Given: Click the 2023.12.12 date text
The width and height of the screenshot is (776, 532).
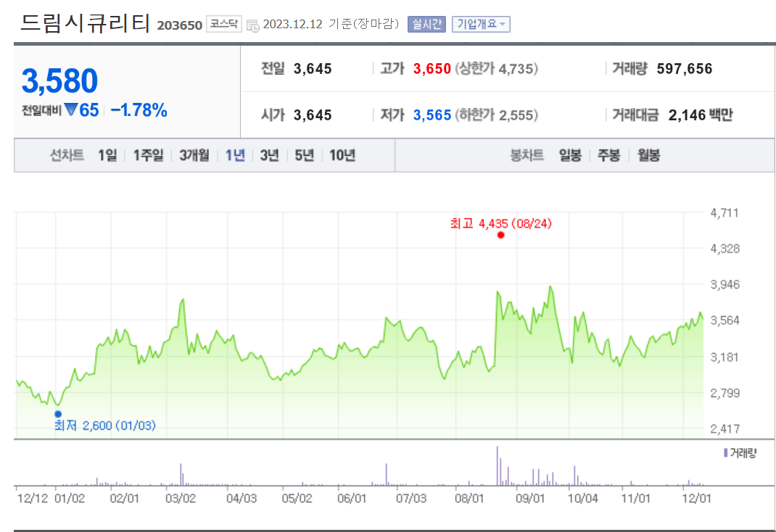Looking at the screenshot, I should (x=292, y=24).
